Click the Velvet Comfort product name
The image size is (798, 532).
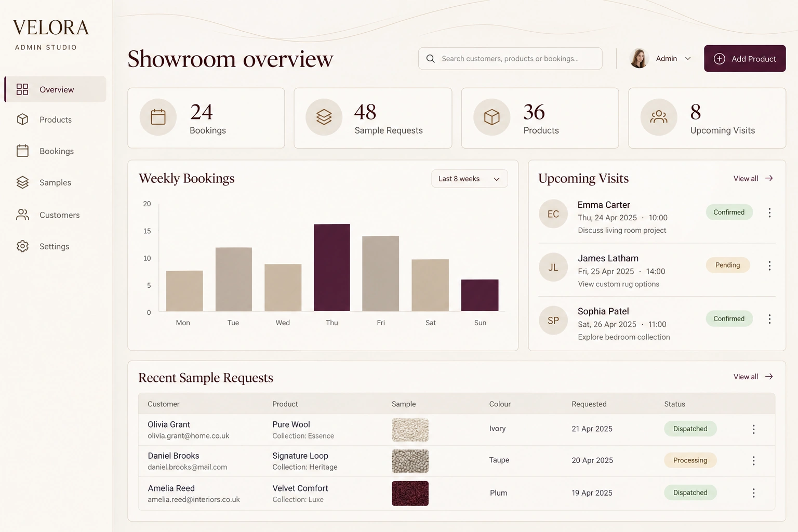300,488
